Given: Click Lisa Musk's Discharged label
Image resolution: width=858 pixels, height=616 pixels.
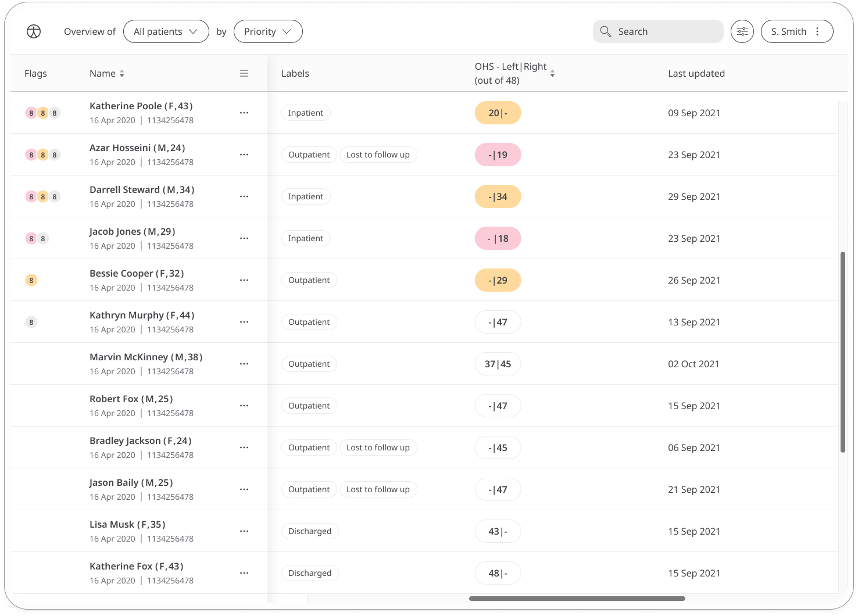Looking at the screenshot, I should point(310,531).
